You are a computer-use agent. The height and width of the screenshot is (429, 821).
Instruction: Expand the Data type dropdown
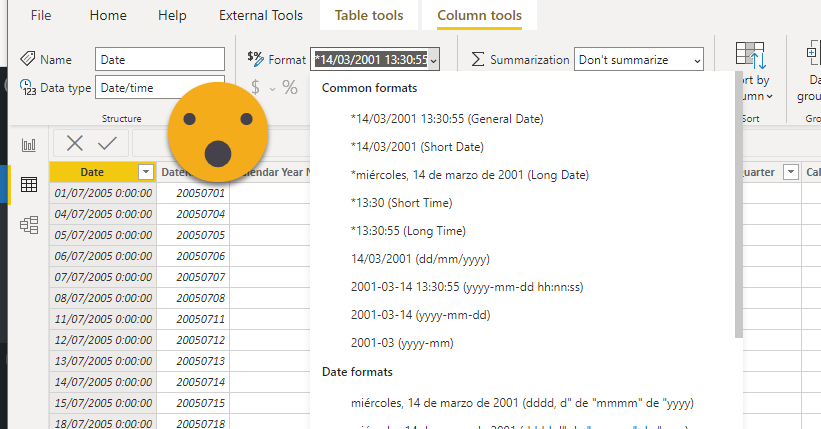[x=160, y=88]
